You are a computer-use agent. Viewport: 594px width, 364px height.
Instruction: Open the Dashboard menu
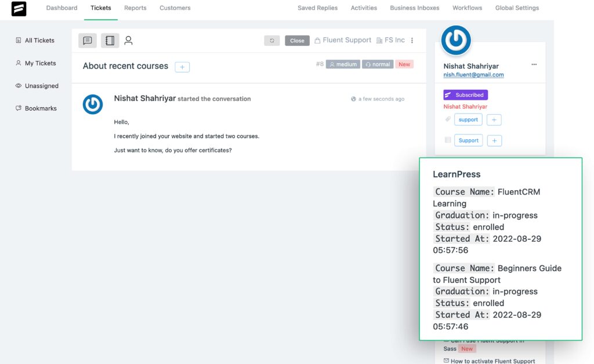click(61, 8)
